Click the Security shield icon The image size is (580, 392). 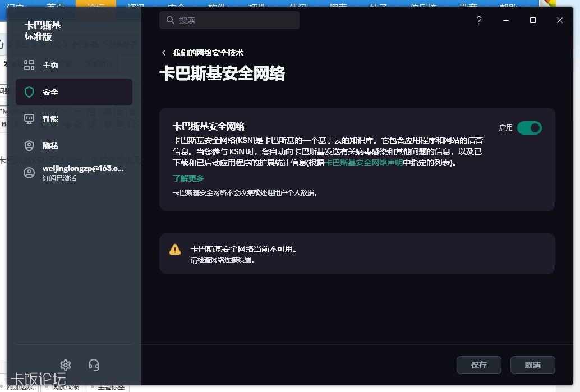(x=29, y=92)
